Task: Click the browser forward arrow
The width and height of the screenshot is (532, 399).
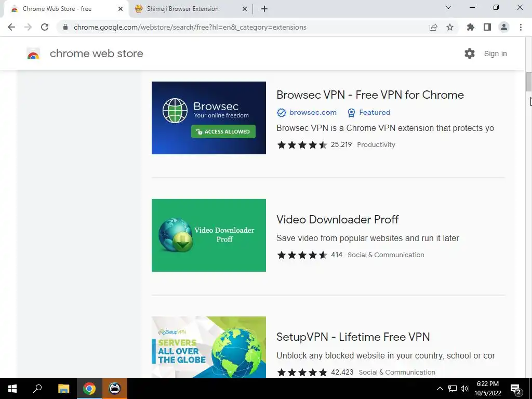Action: click(x=28, y=27)
